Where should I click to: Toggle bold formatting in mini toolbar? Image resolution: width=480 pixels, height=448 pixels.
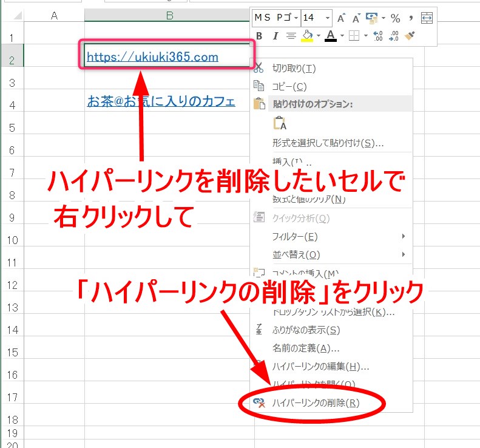point(259,36)
